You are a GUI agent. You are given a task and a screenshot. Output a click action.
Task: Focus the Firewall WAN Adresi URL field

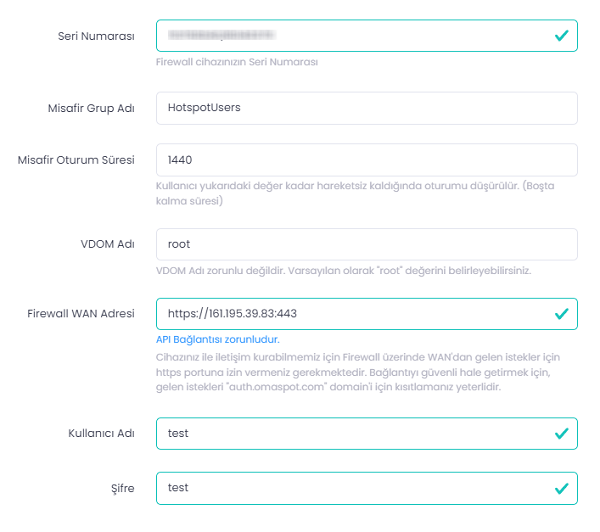tap(350, 314)
